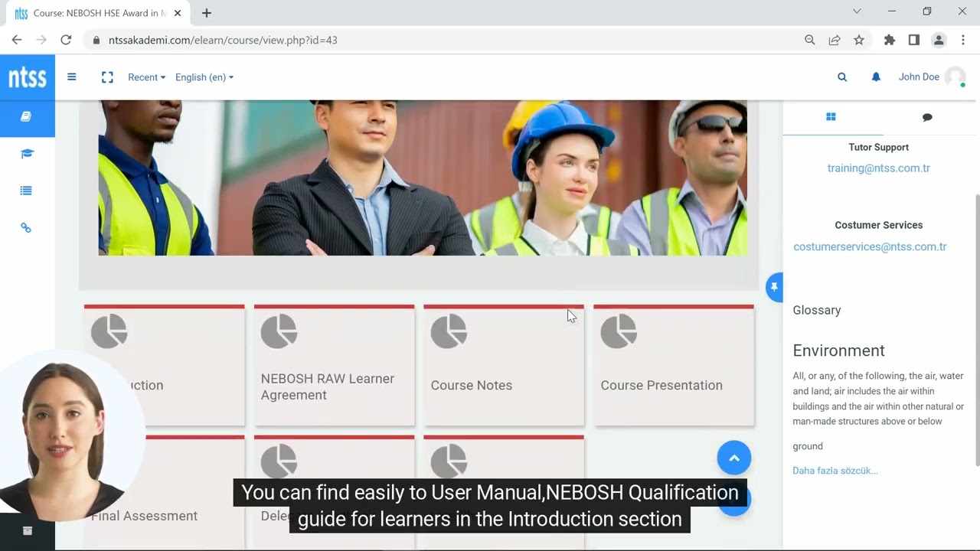Open the course book sidebar icon

coord(26,117)
